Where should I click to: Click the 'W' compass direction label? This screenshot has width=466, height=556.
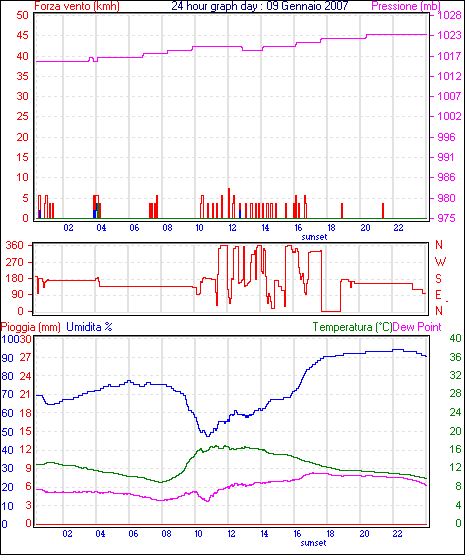[440, 262]
